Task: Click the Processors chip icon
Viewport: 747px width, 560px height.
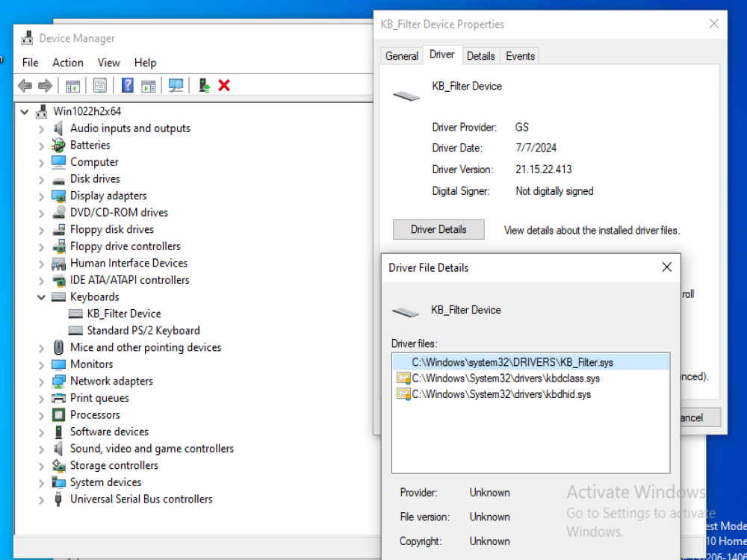Action: click(58, 414)
